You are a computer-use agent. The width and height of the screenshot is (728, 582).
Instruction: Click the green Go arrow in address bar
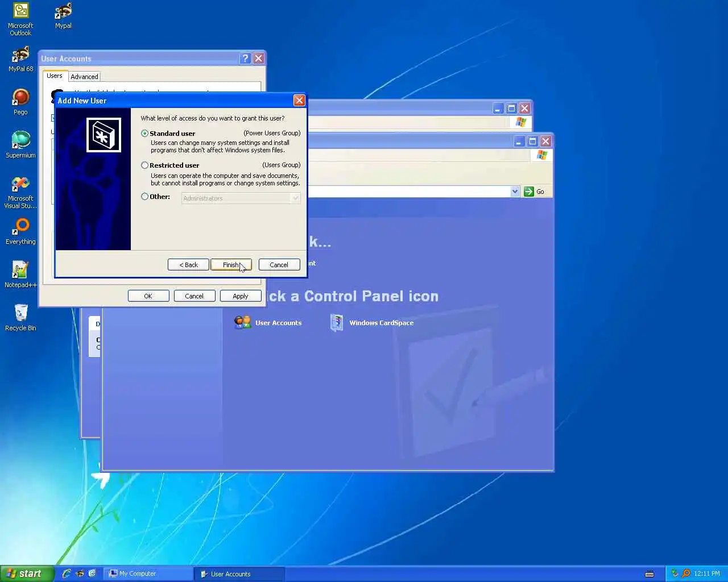[x=528, y=192]
